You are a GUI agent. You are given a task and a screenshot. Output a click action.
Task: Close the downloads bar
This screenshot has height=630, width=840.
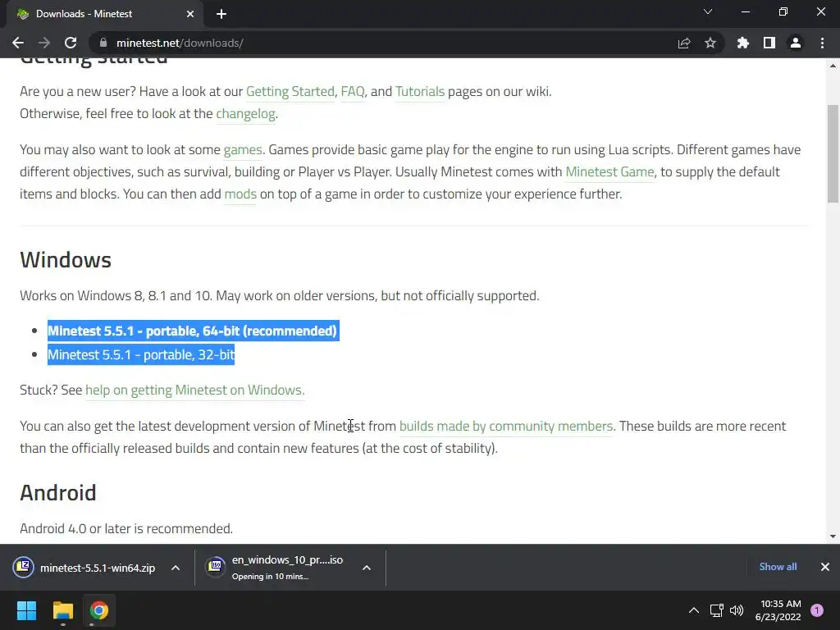[825, 567]
